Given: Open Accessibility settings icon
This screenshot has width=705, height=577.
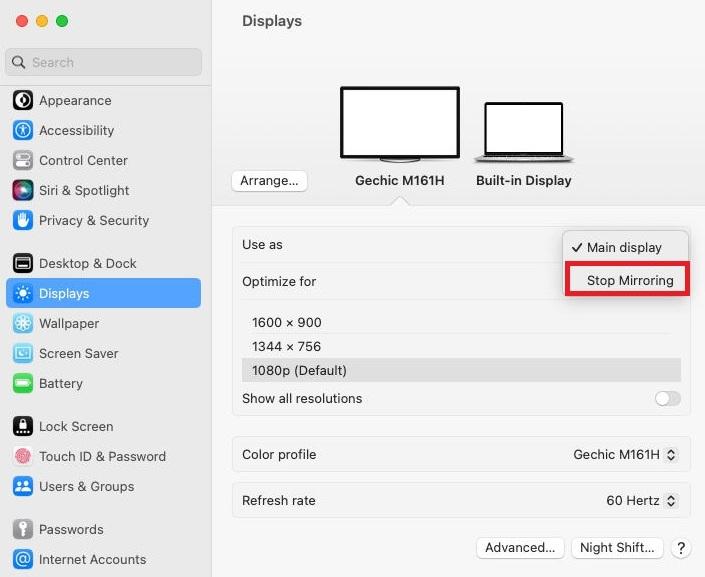Looking at the screenshot, I should coord(22,131).
